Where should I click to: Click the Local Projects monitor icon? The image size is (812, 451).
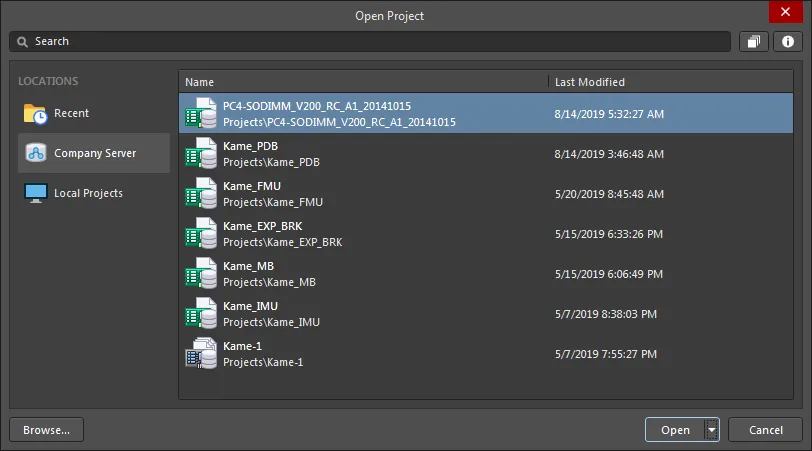36,193
